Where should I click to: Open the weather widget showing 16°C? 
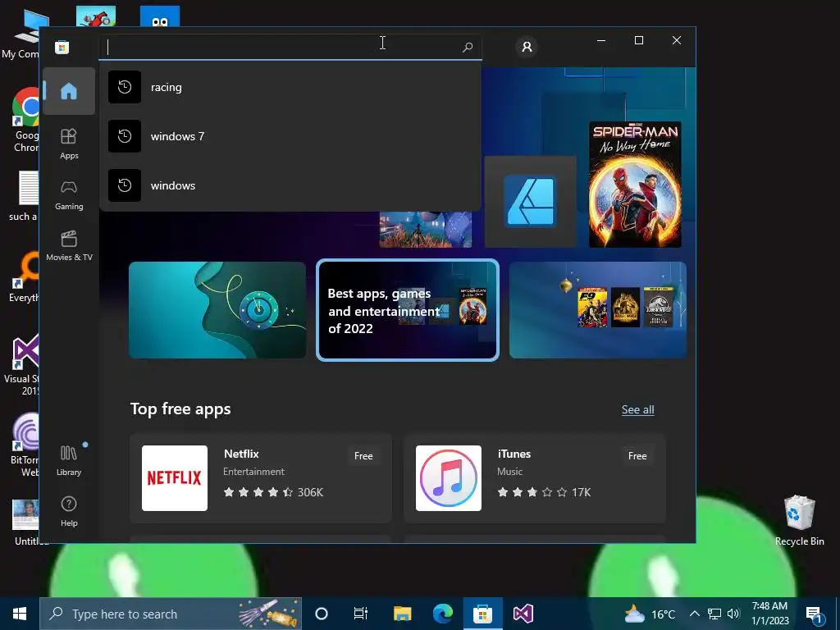(x=650, y=614)
